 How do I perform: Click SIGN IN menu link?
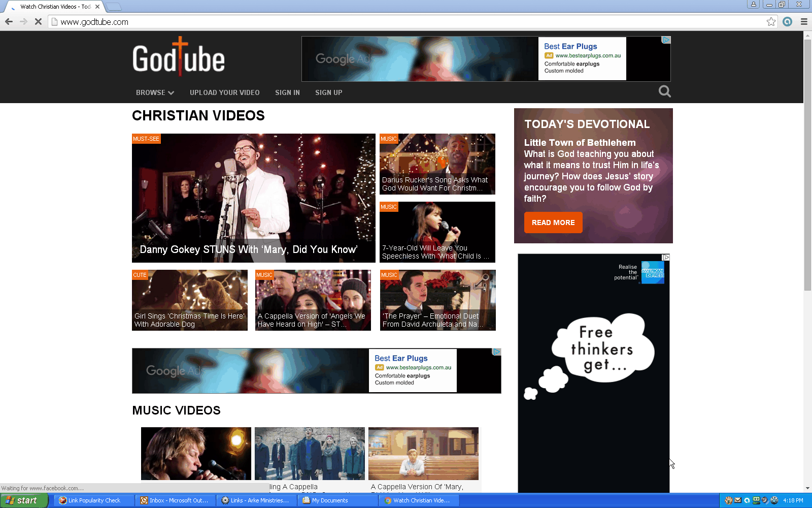coord(287,92)
